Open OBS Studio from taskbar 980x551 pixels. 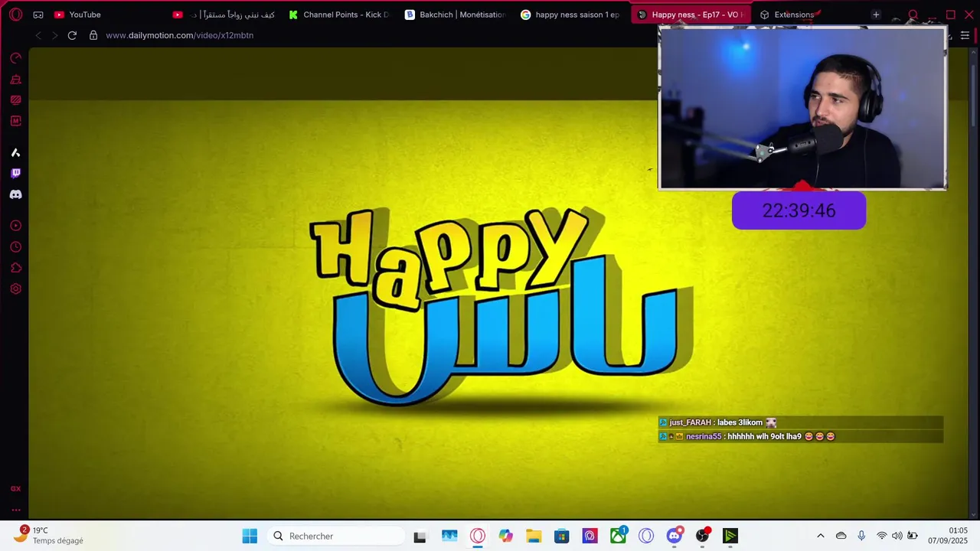pos(702,536)
